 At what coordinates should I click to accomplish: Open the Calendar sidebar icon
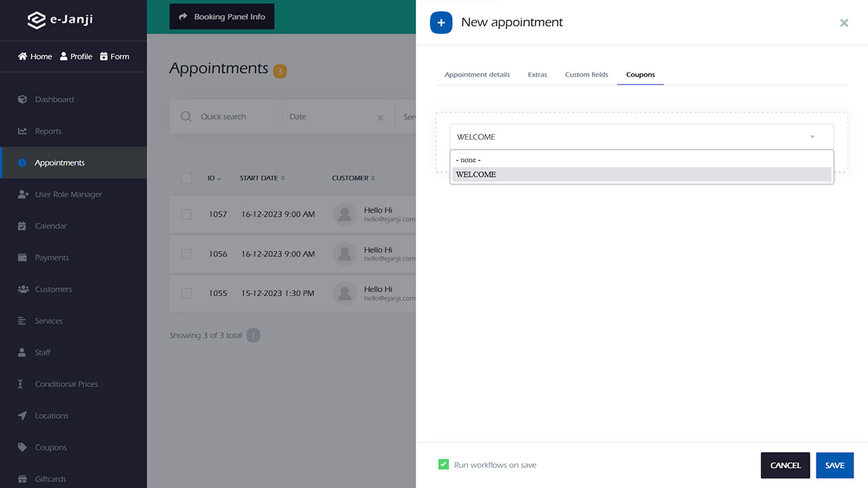point(22,226)
